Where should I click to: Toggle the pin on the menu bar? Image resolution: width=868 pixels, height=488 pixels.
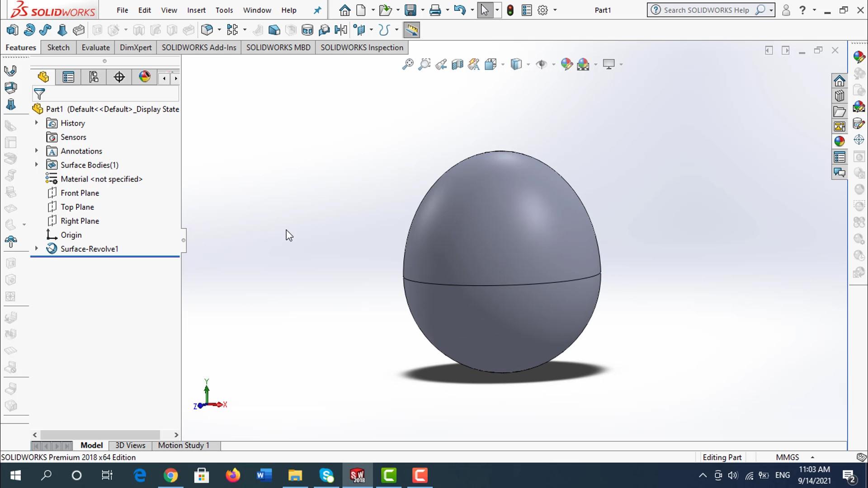(317, 10)
